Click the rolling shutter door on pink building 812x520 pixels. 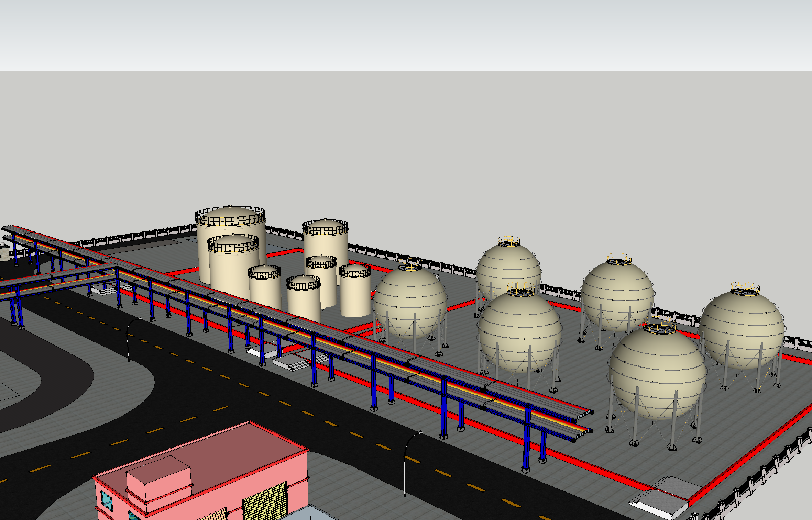[265, 502]
